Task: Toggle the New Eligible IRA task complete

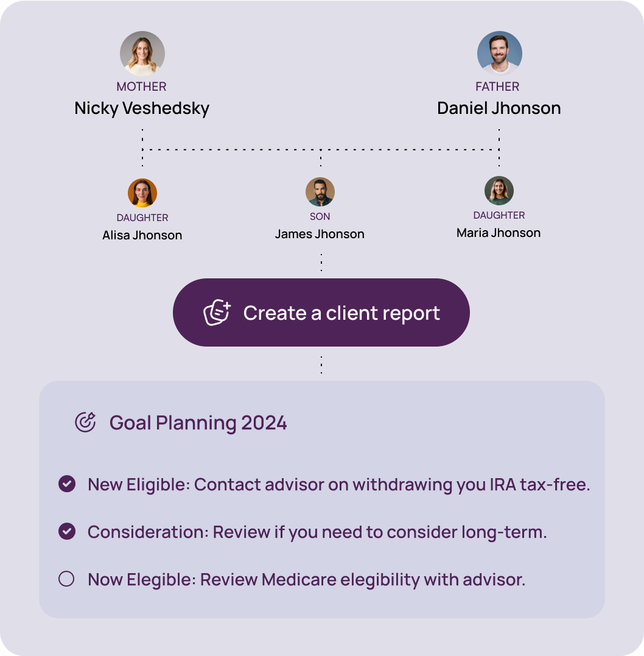Action: tap(67, 484)
